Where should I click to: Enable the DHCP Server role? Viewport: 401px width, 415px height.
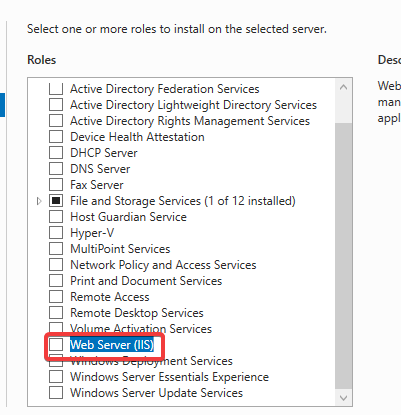[x=56, y=153]
